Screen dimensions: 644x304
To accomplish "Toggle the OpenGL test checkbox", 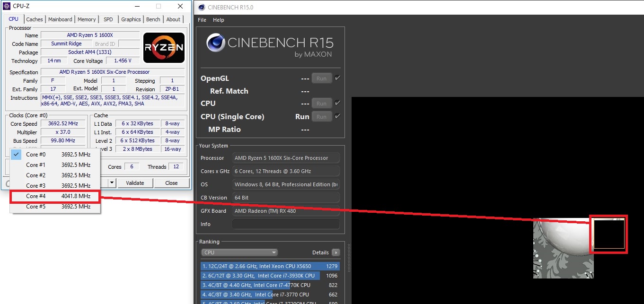I will pos(337,78).
